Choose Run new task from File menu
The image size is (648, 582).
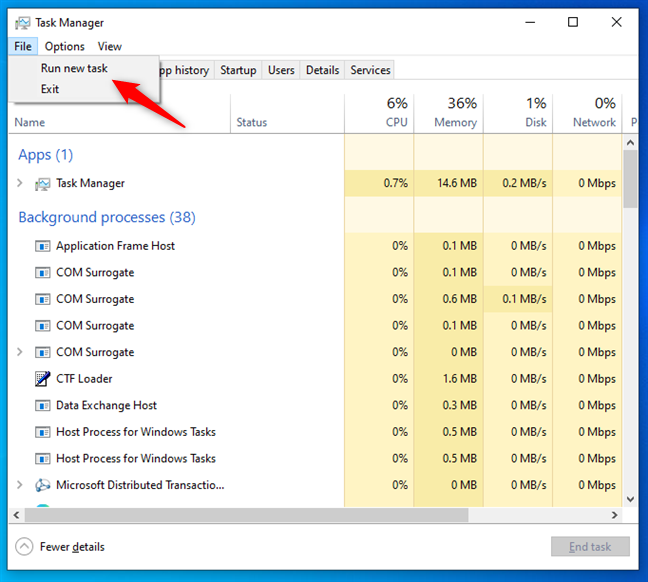pyautogui.click(x=74, y=68)
